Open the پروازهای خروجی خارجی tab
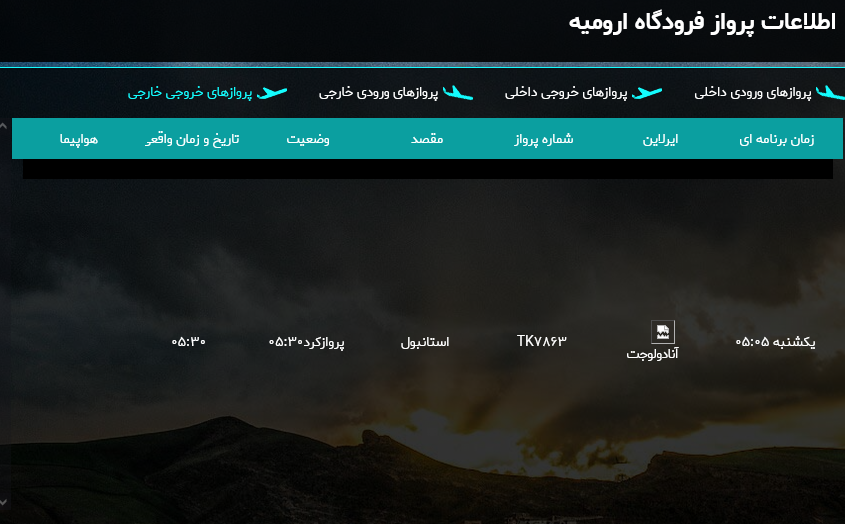The width and height of the screenshot is (845, 524). click(x=190, y=93)
